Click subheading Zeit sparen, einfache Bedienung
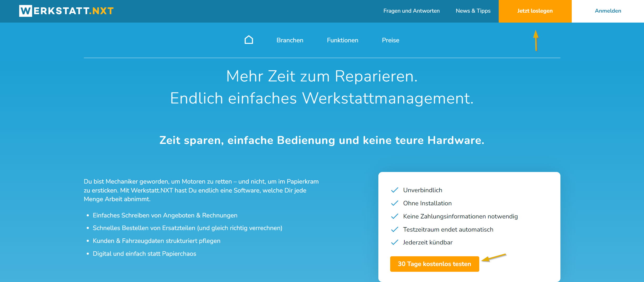Viewport: 644px width, 282px height. click(x=322, y=140)
